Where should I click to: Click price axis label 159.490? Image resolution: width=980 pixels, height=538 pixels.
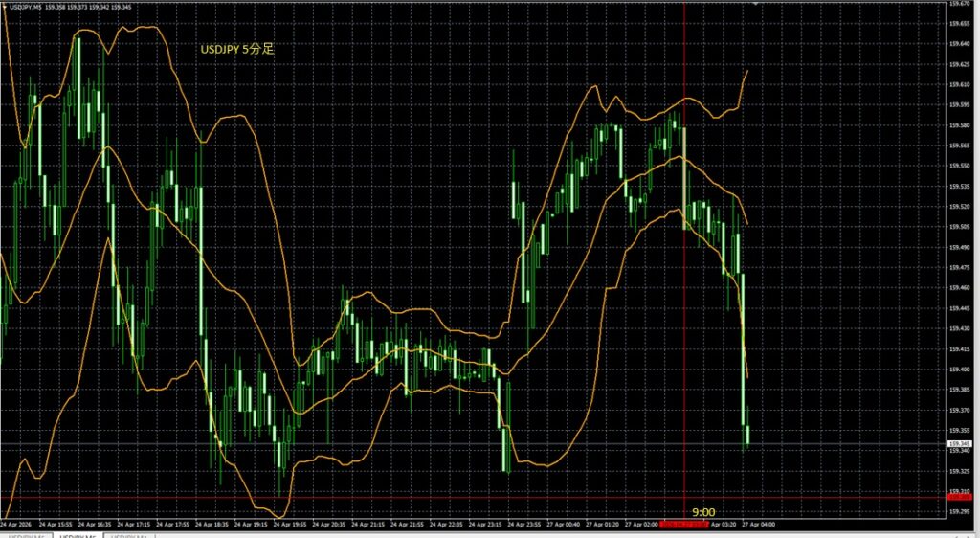(x=959, y=247)
